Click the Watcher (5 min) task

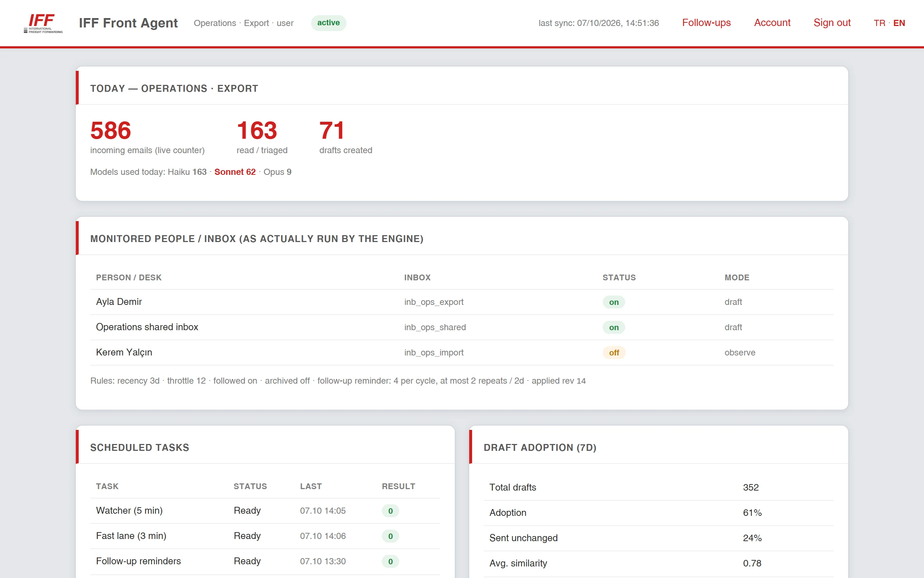(130, 510)
